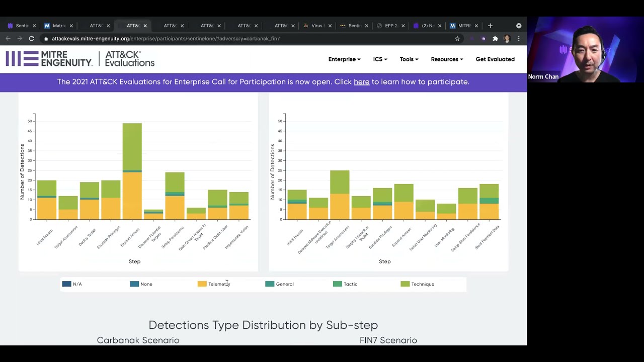
Task: Click the 'Deploy Toolkit' axis label
Action: (88, 237)
